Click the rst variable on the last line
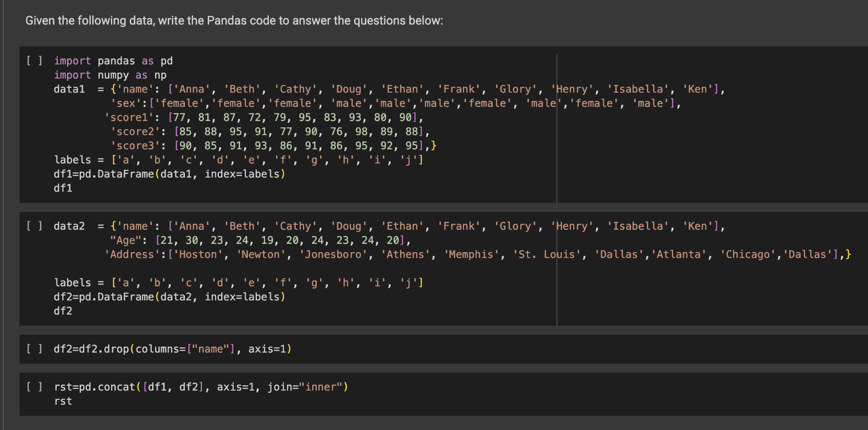Image resolution: width=868 pixels, height=430 pixels. point(63,401)
